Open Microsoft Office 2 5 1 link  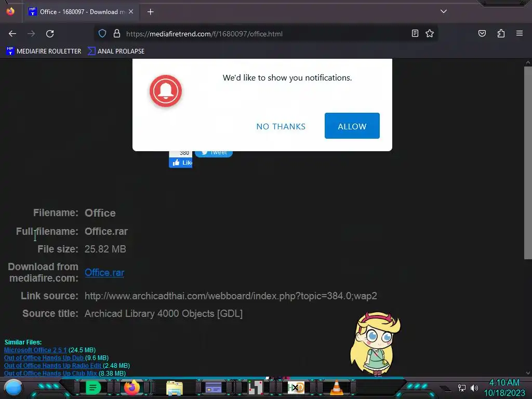point(35,350)
